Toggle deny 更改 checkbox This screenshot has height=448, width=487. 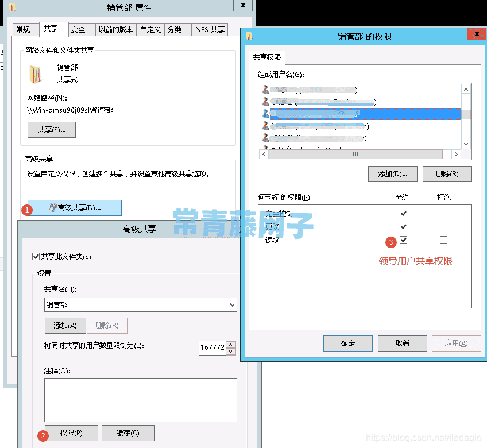tap(443, 227)
